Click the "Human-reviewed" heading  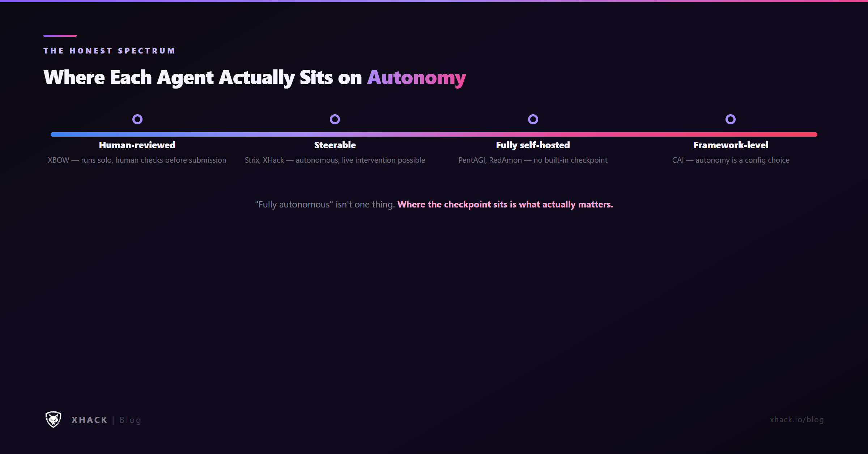tap(137, 145)
